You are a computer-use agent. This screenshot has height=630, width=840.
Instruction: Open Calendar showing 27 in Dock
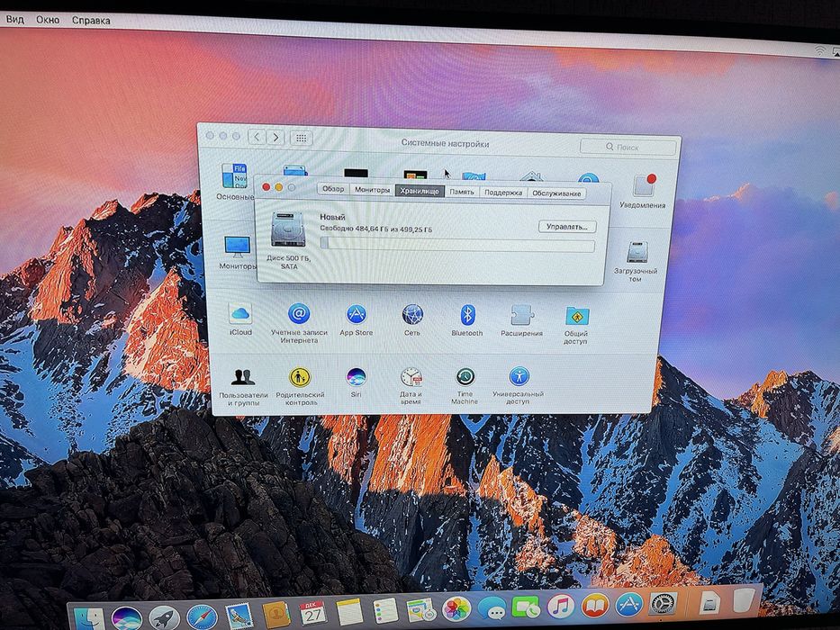(313, 614)
